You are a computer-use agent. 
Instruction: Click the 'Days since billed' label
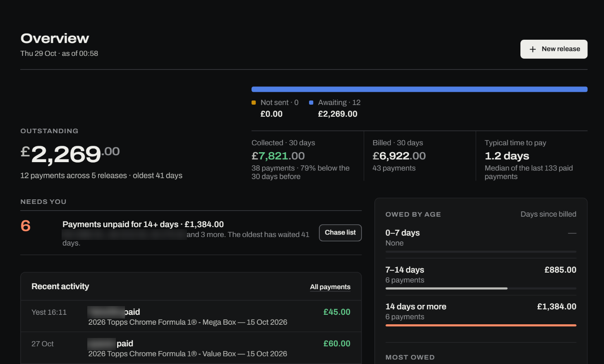click(x=549, y=214)
